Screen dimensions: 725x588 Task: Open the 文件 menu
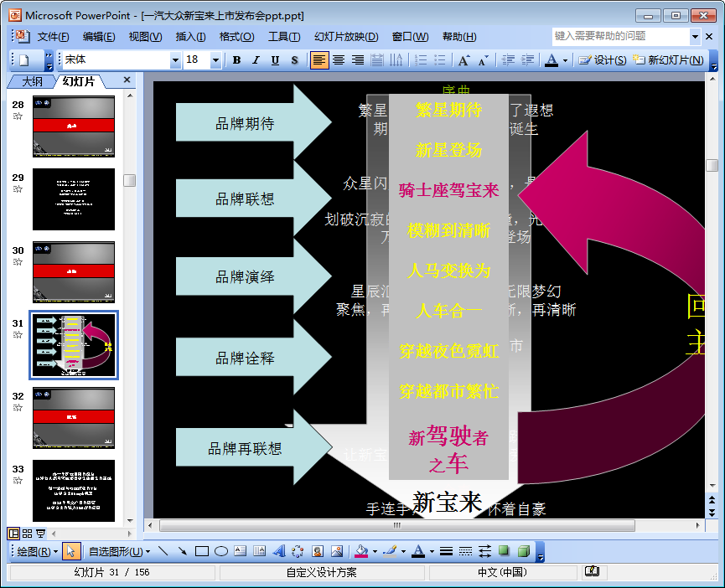(53, 37)
